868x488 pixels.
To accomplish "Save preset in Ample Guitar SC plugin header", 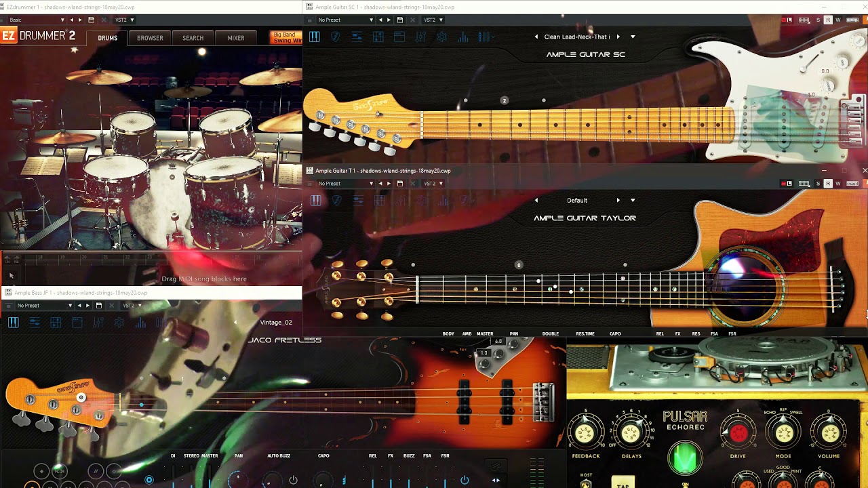I will pos(399,20).
